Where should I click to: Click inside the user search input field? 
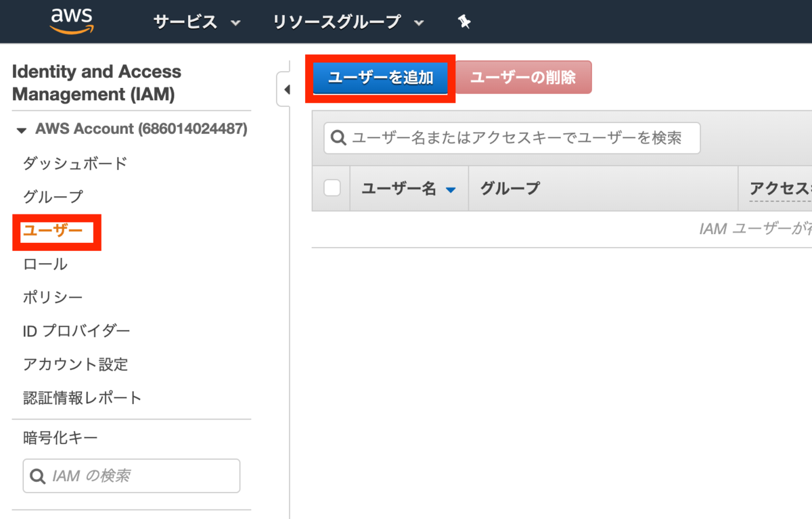click(507, 138)
